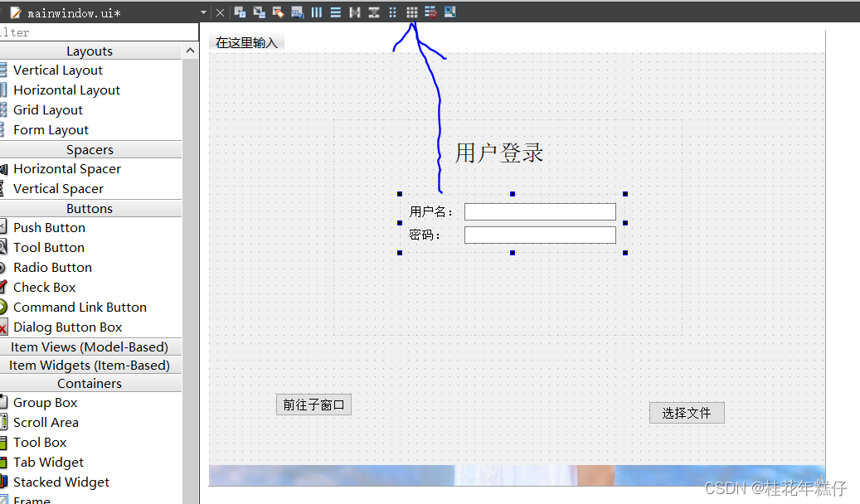
Task: Select the Check Box widget
Action: click(x=44, y=287)
